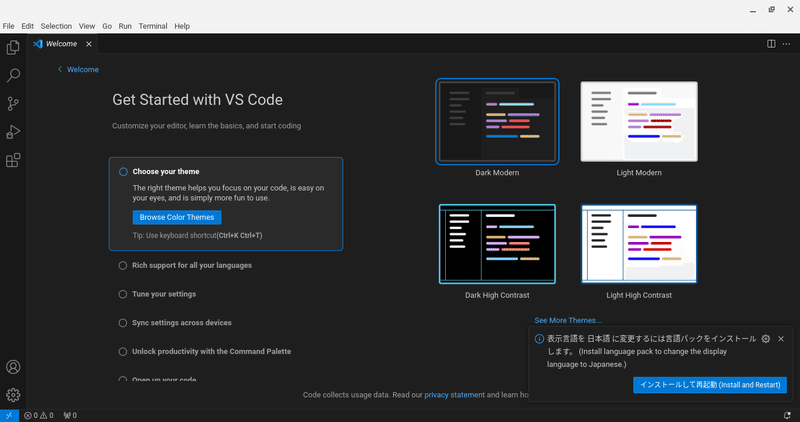The width and height of the screenshot is (800, 422).
Task: Select the Light Modern theme preview
Action: click(x=639, y=121)
